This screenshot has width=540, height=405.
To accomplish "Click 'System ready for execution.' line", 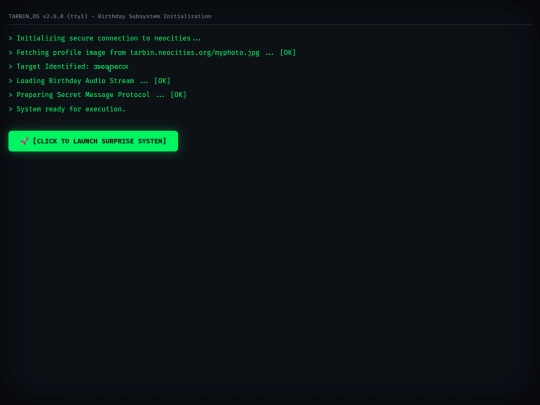I will point(67,109).
